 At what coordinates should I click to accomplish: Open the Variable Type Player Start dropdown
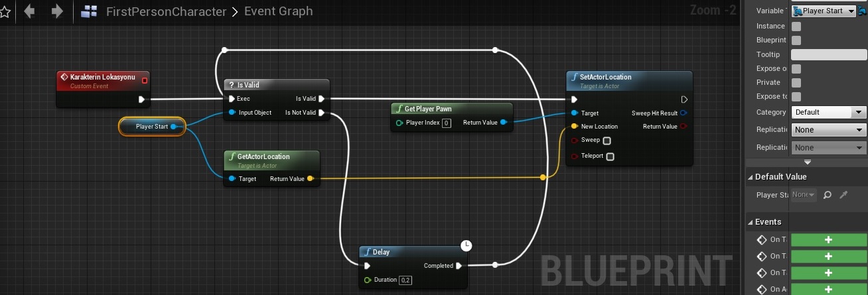(x=824, y=11)
